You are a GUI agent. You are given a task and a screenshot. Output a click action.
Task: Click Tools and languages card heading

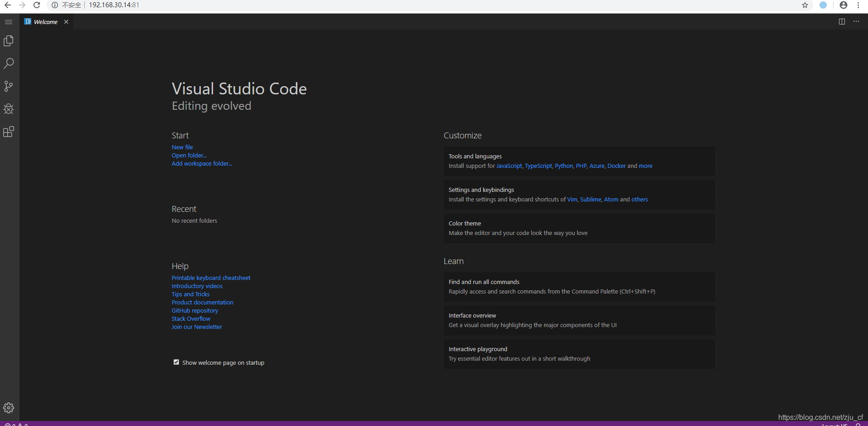coord(475,156)
